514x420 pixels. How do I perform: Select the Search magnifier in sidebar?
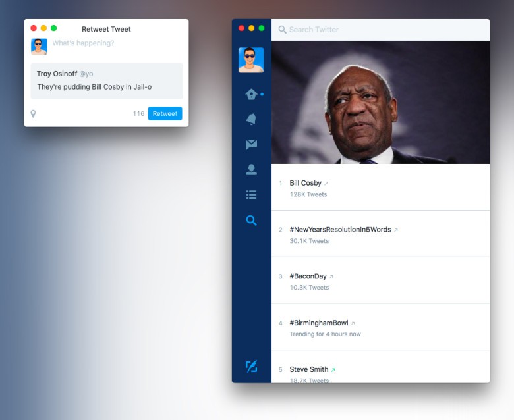pyautogui.click(x=251, y=221)
